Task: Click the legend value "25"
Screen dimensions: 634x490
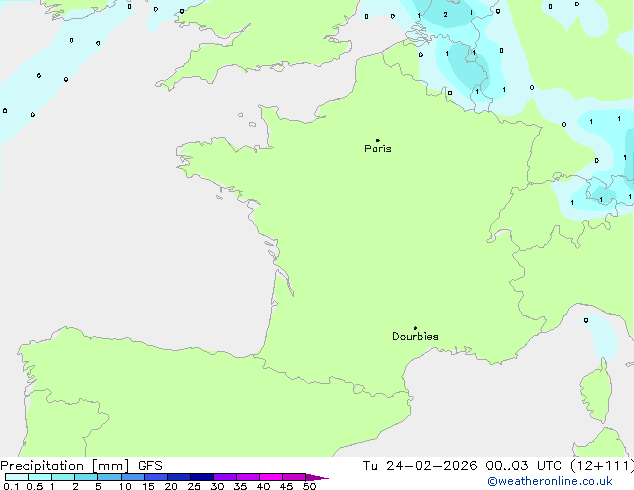Action: coord(194,486)
